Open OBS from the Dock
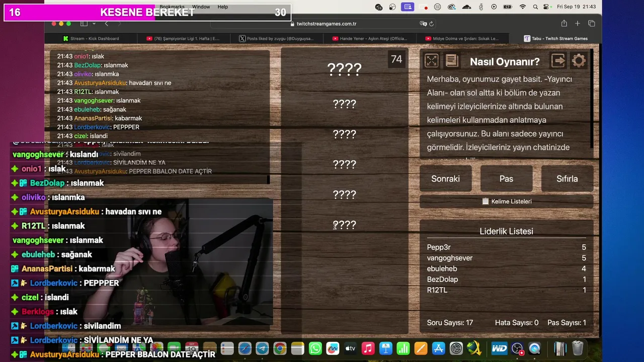Image resolution: width=644 pixels, height=362 pixels. (x=517, y=348)
